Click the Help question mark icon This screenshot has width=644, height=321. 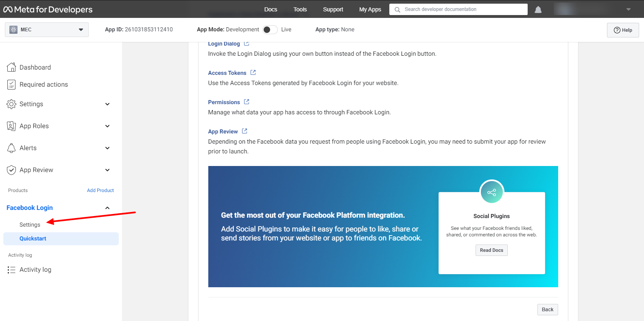coord(617,30)
